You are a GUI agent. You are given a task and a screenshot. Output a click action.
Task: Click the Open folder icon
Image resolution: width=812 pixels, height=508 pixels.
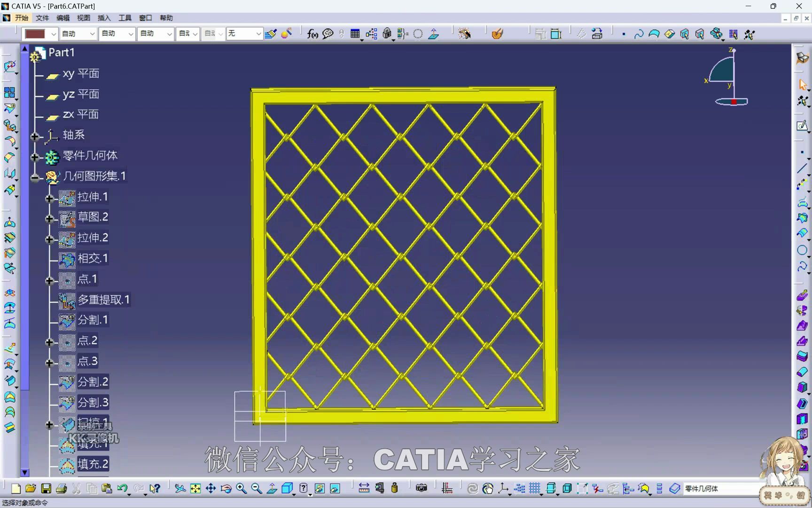tap(31, 489)
